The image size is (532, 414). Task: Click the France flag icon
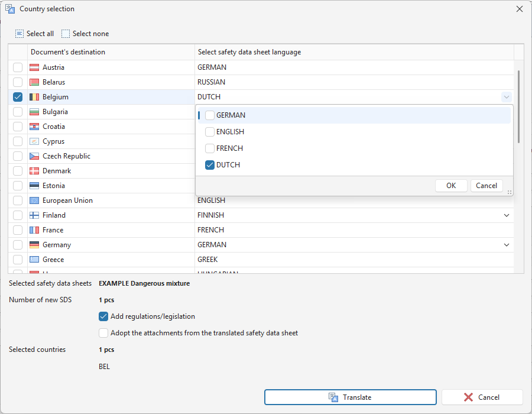click(x=34, y=230)
